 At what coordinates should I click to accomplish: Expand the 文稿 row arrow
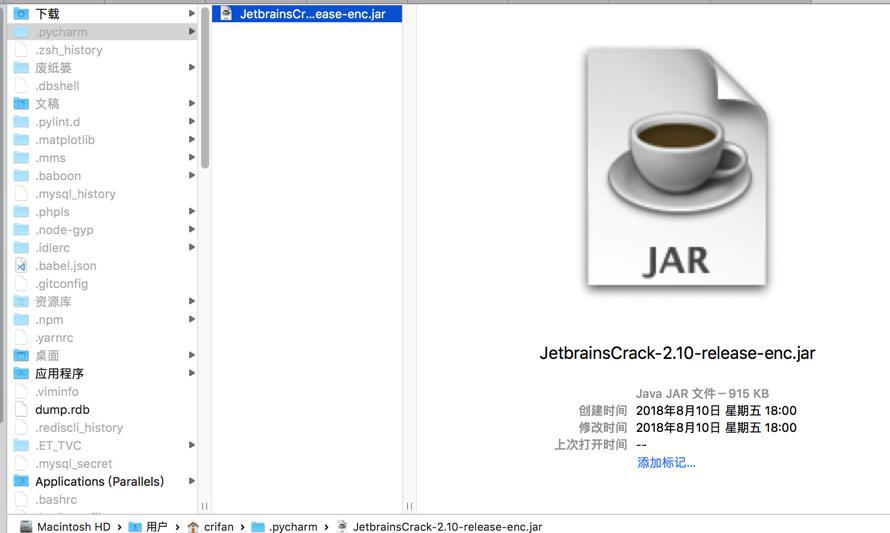click(x=192, y=103)
